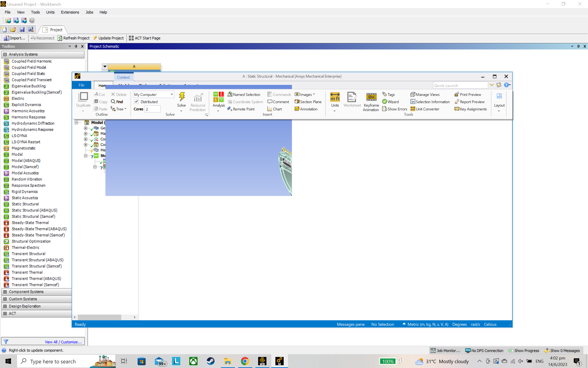
Task: Select Static Structural in the toolbox
Action: point(25,204)
